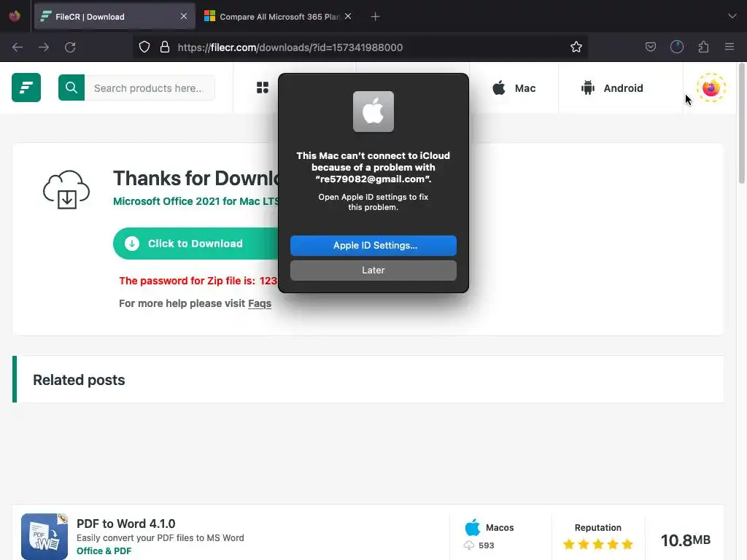
Task: Click the Firefox account circle icon
Action: pyautogui.click(x=677, y=47)
